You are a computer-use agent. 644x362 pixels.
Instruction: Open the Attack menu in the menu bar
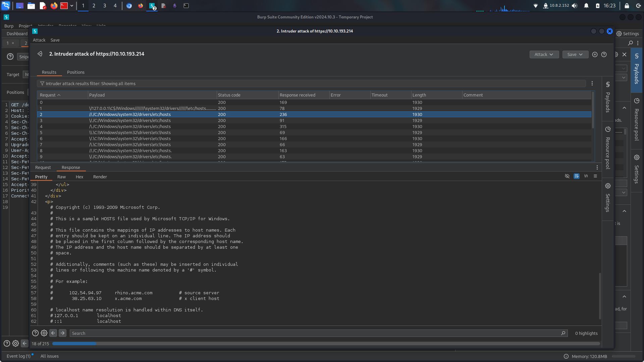[39, 40]
